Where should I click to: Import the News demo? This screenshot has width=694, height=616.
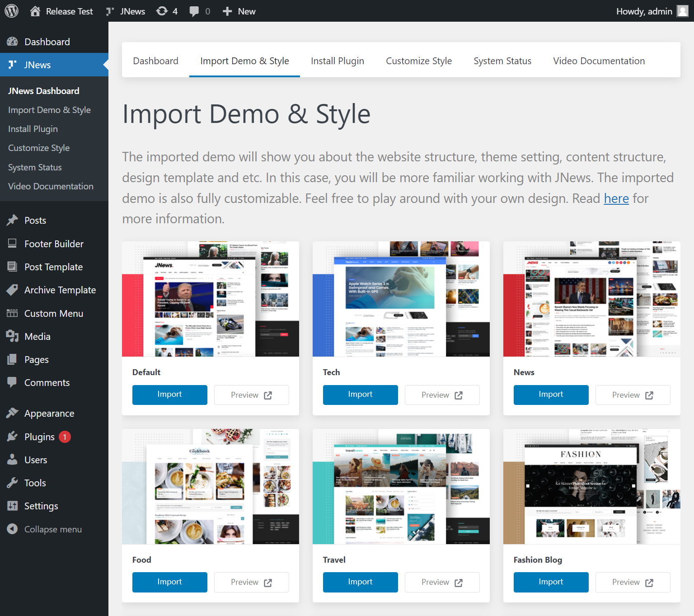click(x=551, y=395)
